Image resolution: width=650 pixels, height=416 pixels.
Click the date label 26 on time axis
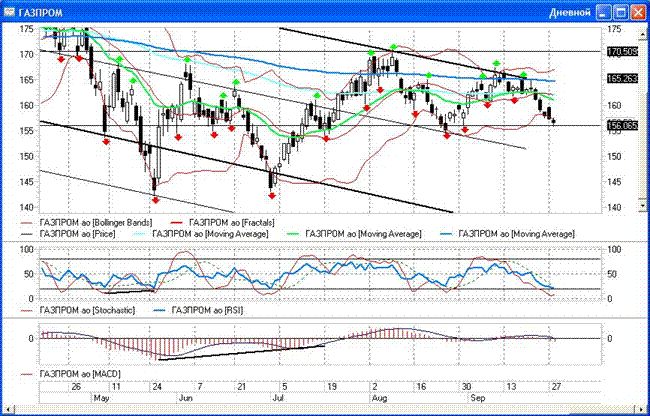pyautogui.click(x=76, y=387)
